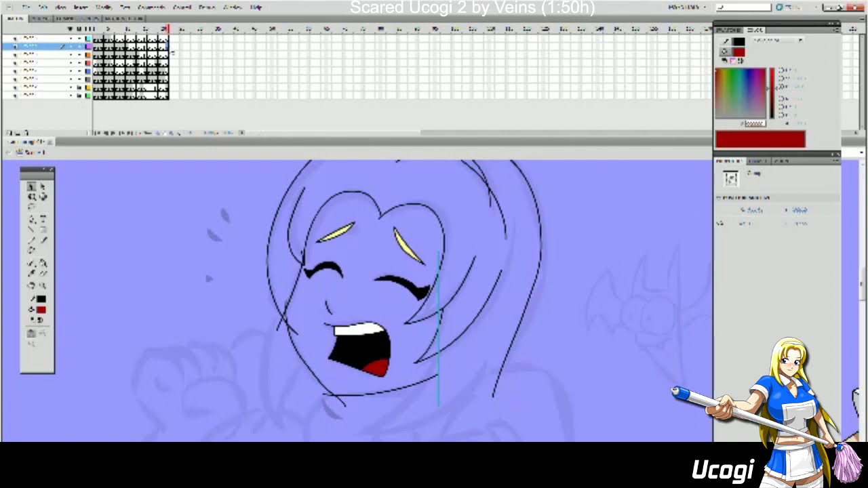Click the hex color value input field
Image resolution: width=868 pixels, height=488 pixels.
[755, 123]
